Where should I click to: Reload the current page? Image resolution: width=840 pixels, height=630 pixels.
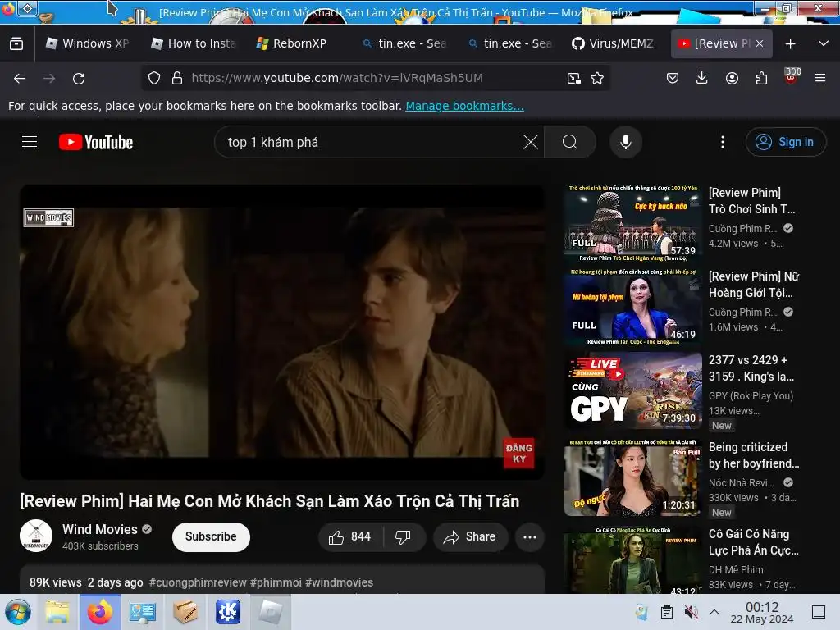79,78
